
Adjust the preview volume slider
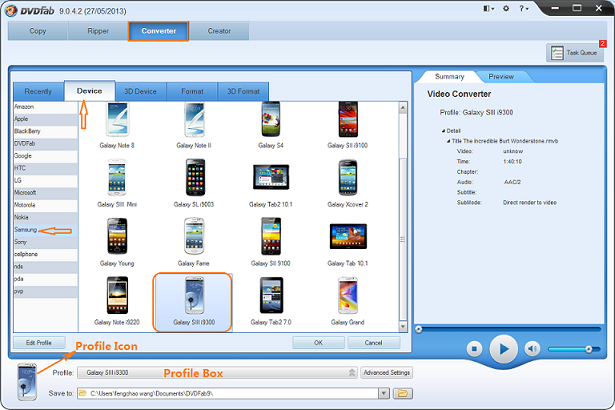click(x=574, y=349)
